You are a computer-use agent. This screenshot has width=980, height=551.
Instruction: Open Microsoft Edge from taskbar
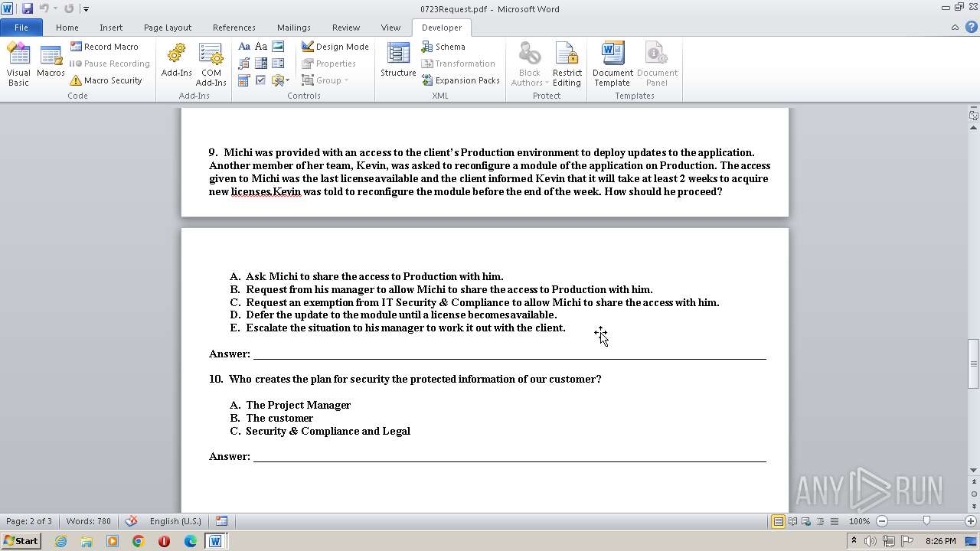(x=190, y=541)
